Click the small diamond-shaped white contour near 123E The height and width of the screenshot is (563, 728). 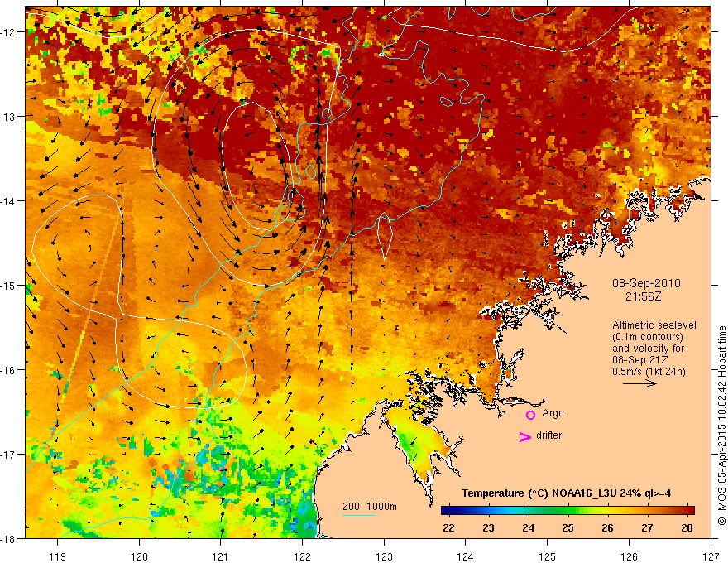(x=385, y=235)
